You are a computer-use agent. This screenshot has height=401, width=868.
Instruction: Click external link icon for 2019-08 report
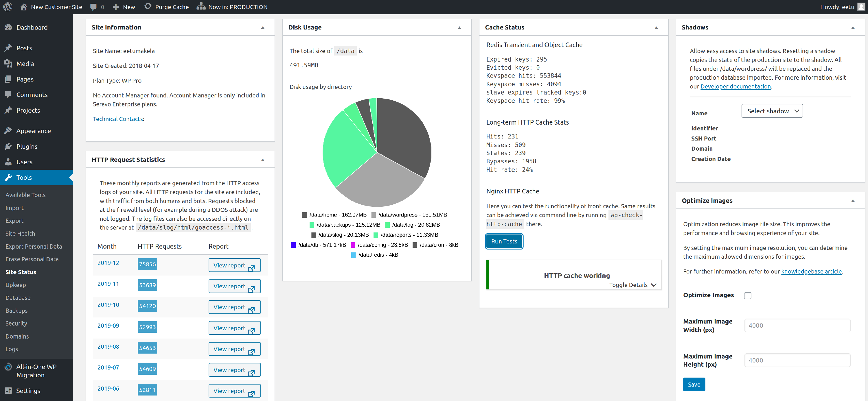tap(251, 352)
